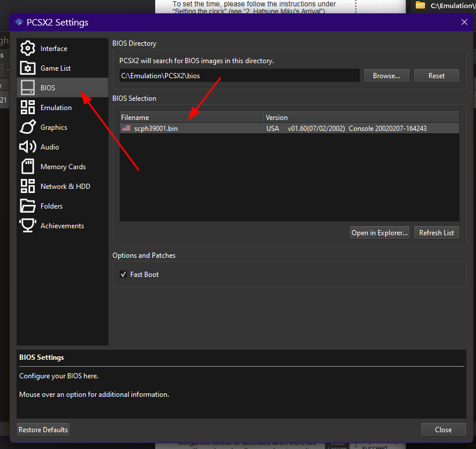Click the BIOS directory path field
This screenshot has width=476, height=449.
coord(240,76)
